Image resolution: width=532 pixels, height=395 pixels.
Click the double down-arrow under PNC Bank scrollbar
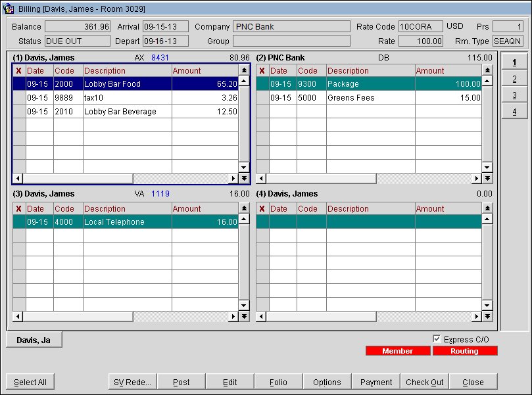(487, 178)
